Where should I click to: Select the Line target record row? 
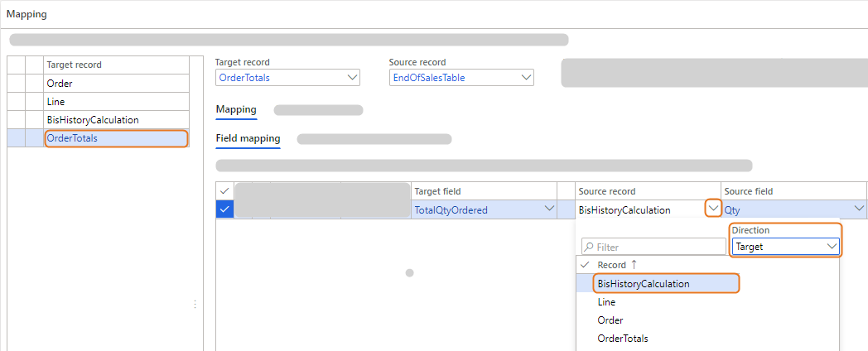click(x=116, y=102)
